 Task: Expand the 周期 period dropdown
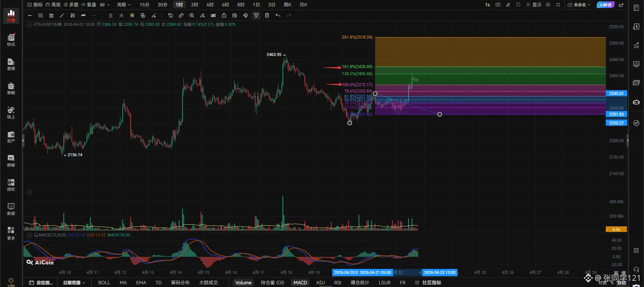(x=124, y=5)
